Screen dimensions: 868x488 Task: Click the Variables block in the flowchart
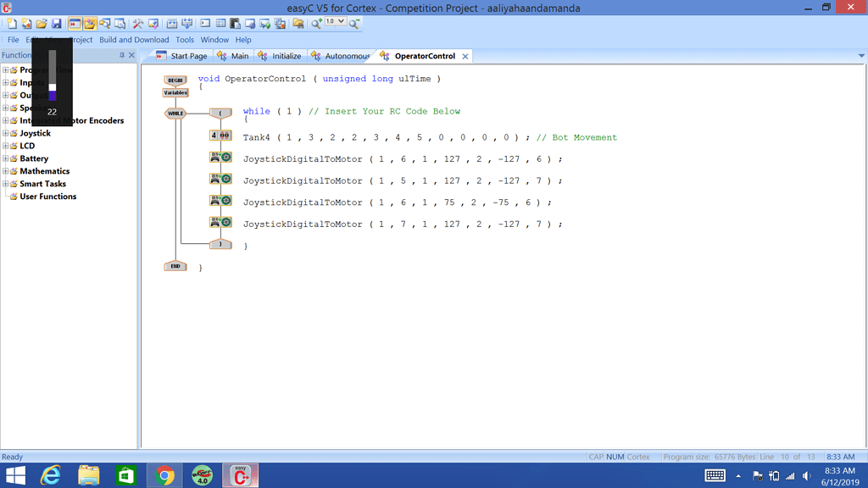(x=175, y=93)
